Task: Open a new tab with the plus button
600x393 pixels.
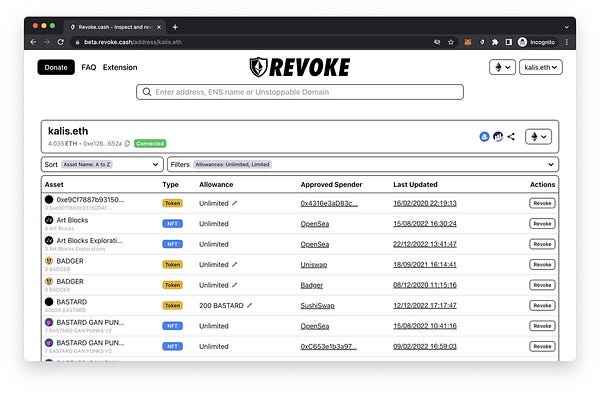Action: point(175,27)
